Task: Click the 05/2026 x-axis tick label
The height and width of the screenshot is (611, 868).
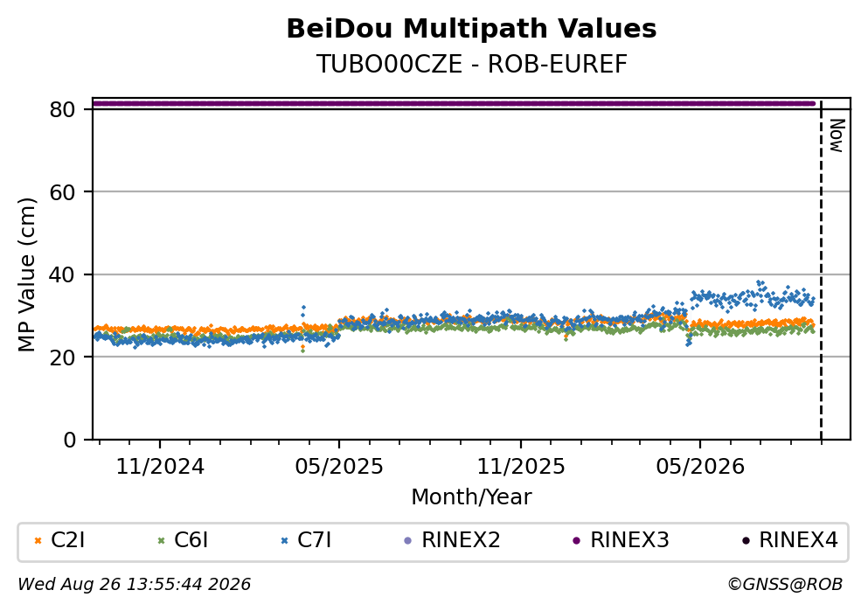Action: [x=700, y=467]
